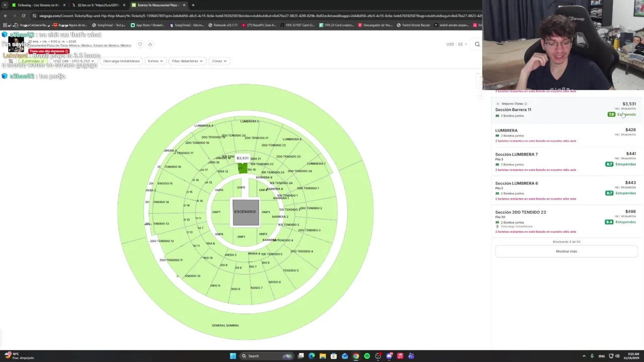Click the favorite heart icon beside event title
Viewport: 644px width, 362px height.
pos(140,44)
